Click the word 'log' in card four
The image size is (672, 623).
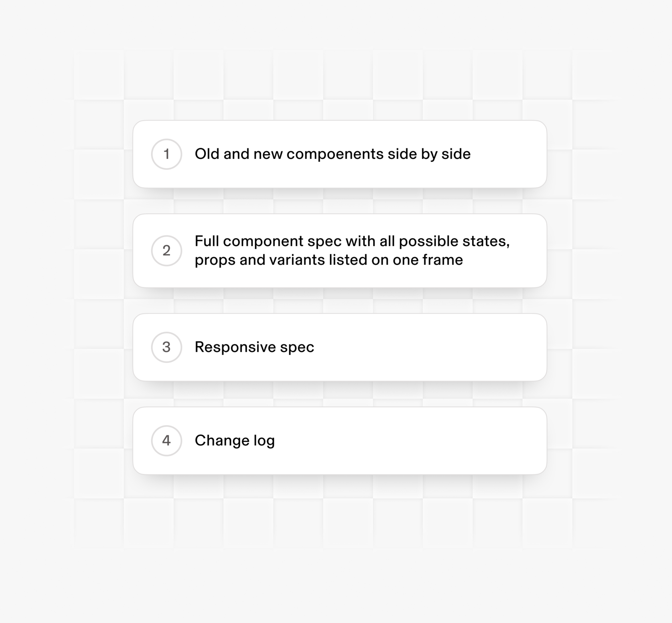click(264, 441)
